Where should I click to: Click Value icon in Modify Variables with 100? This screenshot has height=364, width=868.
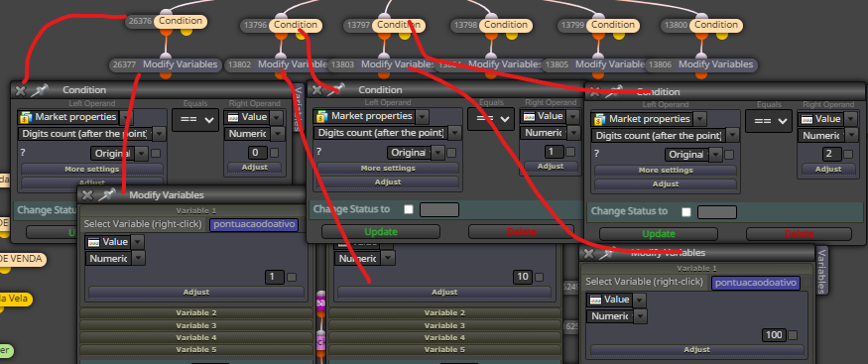pos(595,300)
